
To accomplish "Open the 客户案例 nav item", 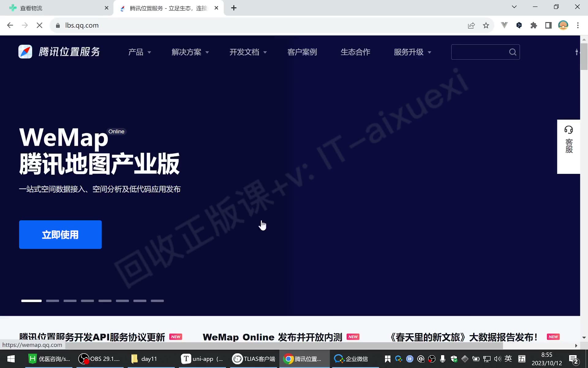I will 302,52.
